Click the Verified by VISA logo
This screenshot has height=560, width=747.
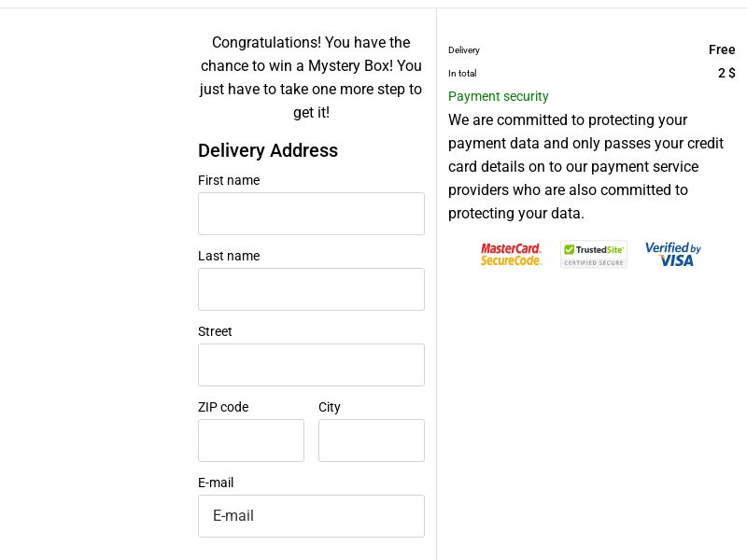click(x=672, y=254)
